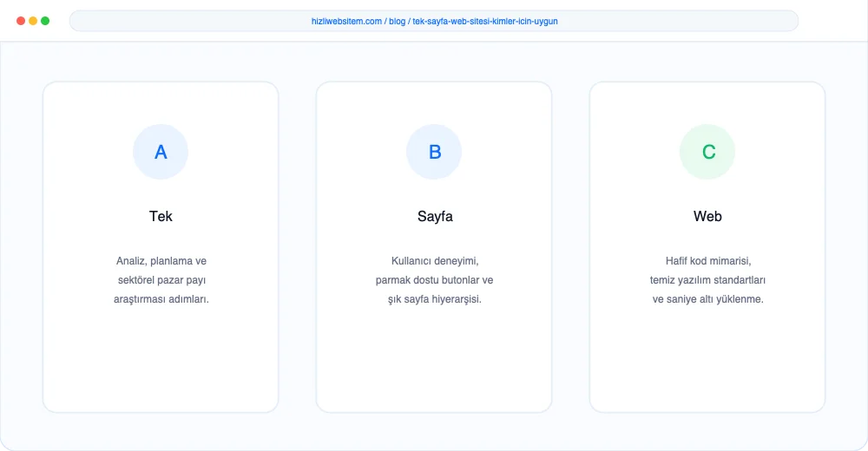
Task: Click the blue letter B circle icon
Action: (434, 152)
